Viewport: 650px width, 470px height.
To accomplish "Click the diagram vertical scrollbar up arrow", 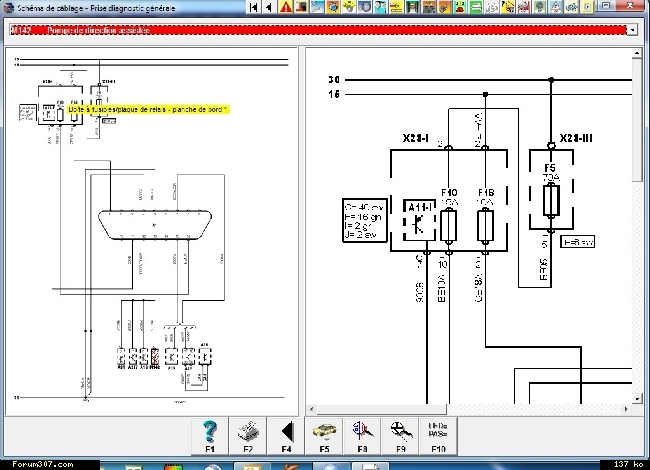I will tap(637, 53).
